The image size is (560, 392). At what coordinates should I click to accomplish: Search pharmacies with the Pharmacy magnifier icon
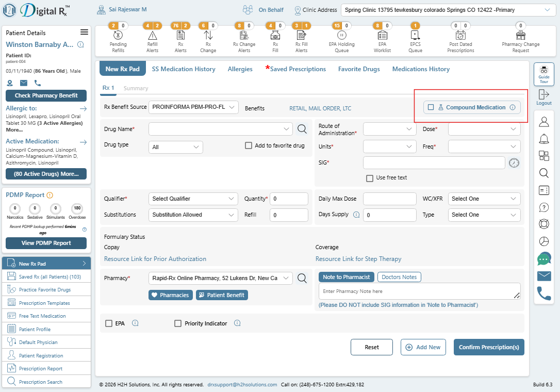tap(302, 278)
